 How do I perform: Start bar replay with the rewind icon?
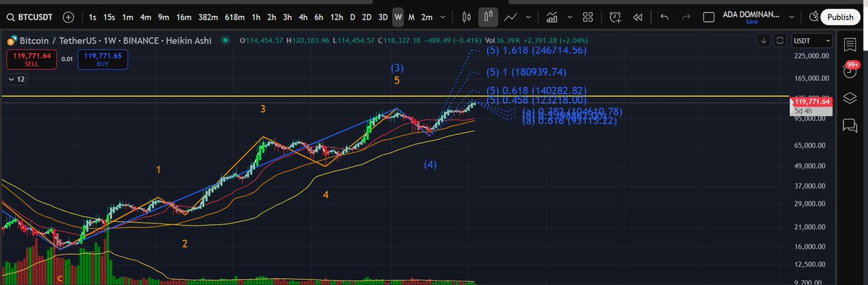pyautogui.click(x=638, y=17)
